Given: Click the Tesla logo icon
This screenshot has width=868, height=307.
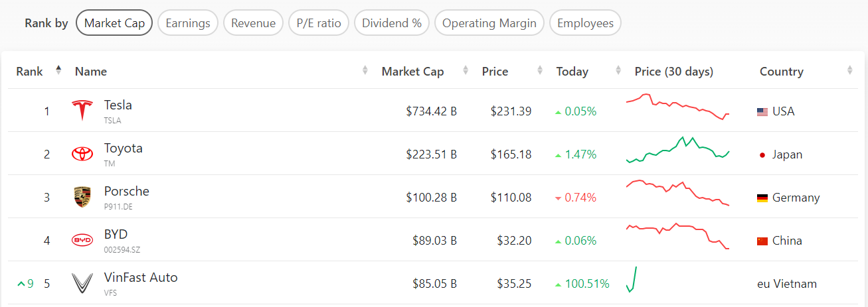Looking at the screenshot, I should pyautogui.click(x=82, y=111).
